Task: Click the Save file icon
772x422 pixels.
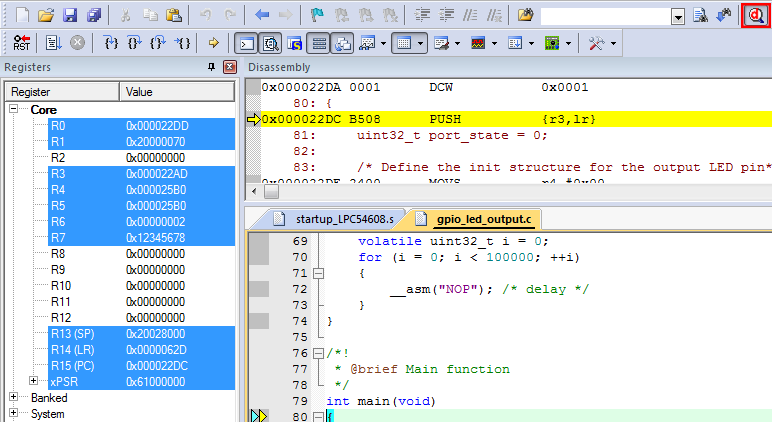Action: click(70, 16)
